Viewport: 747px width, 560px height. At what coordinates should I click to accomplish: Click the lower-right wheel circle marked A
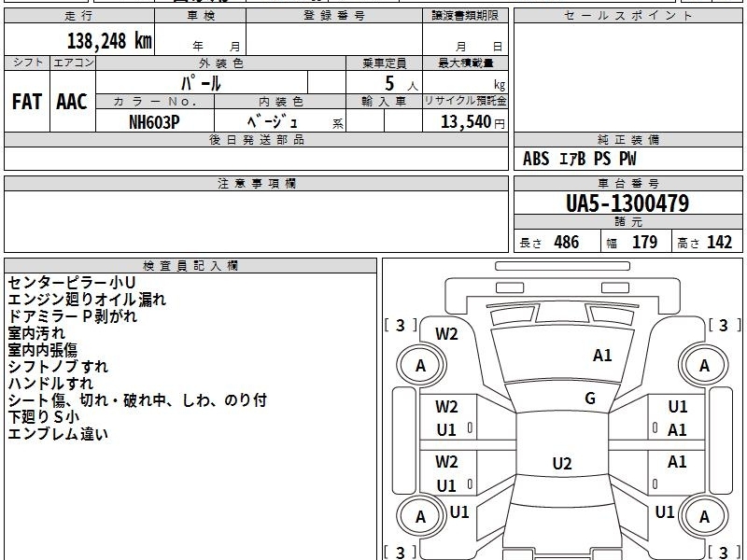pyautogui.click(x=704, y=516)
